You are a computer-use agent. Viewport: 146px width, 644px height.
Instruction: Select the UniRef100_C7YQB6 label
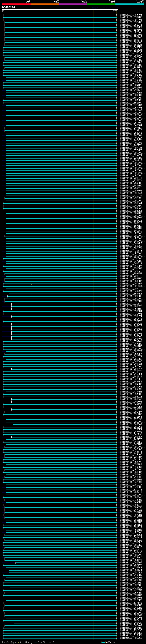pyautogui.click(x=131, y=261)
